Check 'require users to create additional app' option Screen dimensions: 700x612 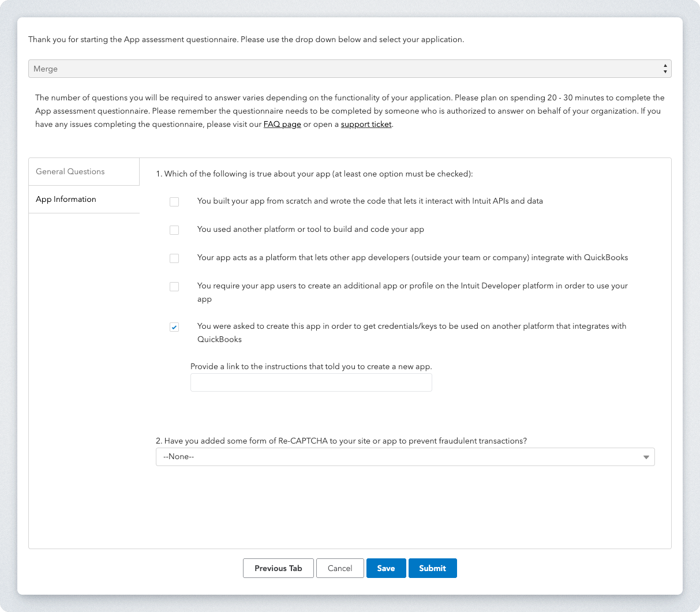tap(174, 287)
